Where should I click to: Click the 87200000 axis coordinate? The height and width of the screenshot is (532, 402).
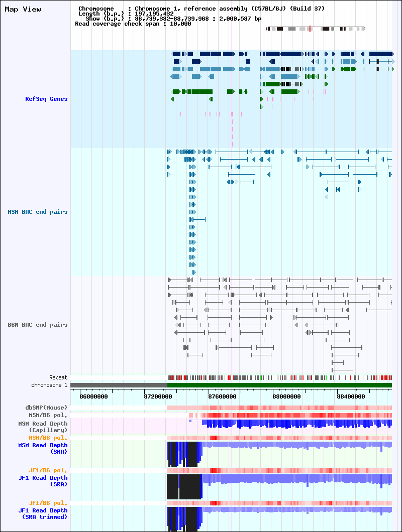[158, 396]
